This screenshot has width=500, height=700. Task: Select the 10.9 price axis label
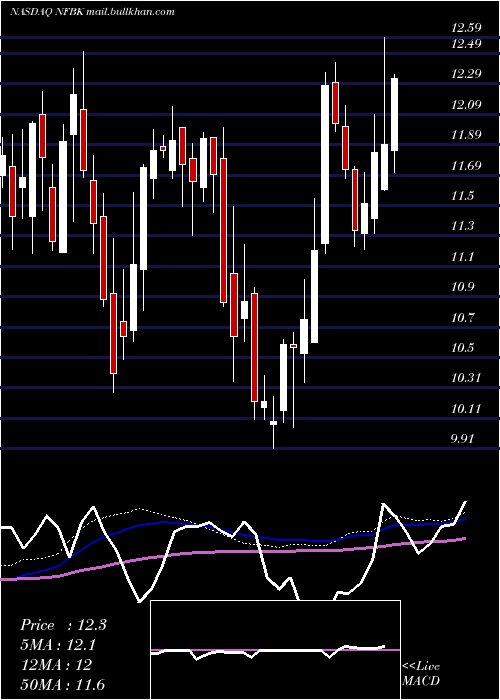[x=462, y=287]
